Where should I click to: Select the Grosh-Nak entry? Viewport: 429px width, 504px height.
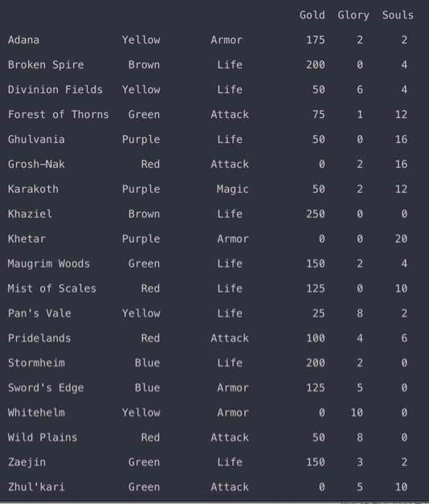[x=36, y=164]
